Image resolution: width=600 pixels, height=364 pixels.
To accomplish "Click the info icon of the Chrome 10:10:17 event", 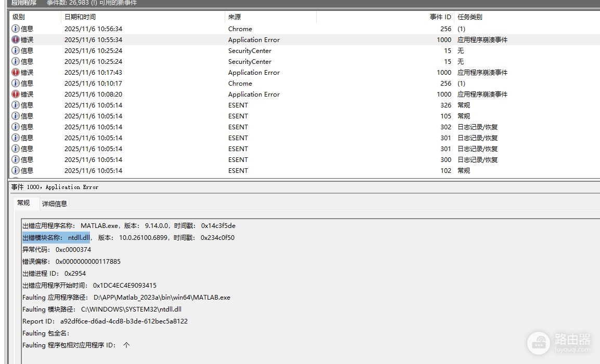I will tap(15, 84).
